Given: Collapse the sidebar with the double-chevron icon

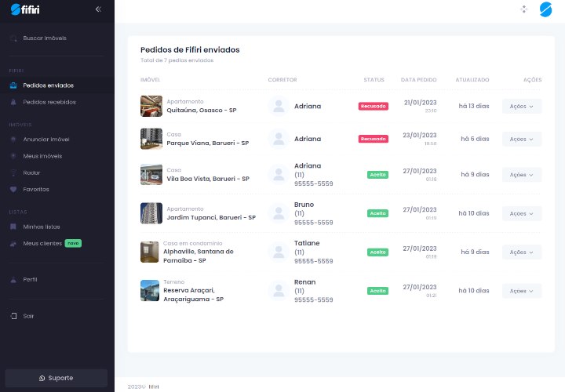Looking at the screenshot, I should click(x=98, y=9).
